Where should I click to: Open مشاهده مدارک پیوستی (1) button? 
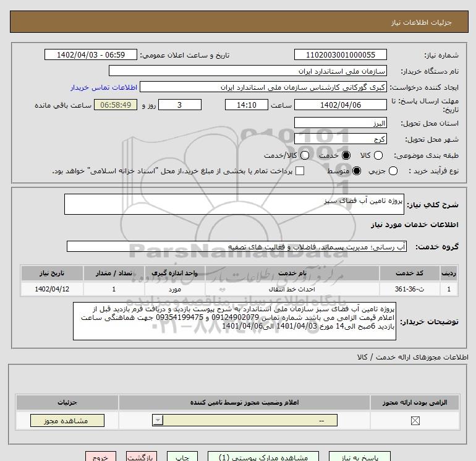263,457
